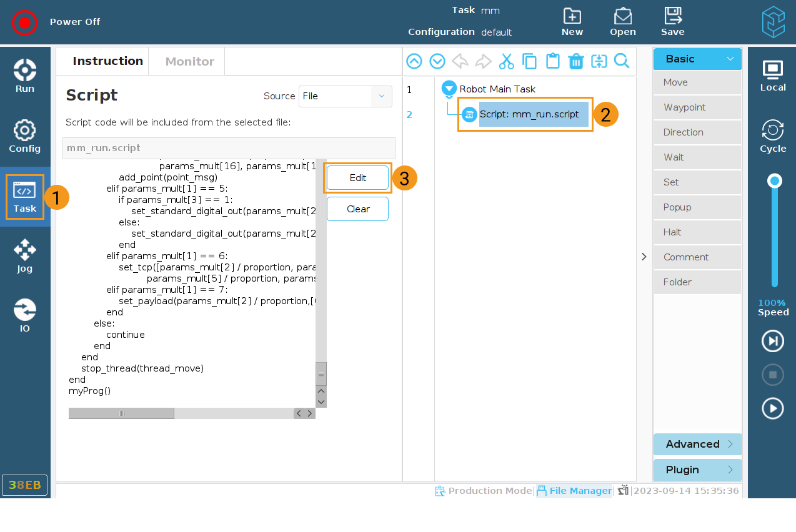Click the search magnifier icon
Screen dimensions: 796x532
622,61
